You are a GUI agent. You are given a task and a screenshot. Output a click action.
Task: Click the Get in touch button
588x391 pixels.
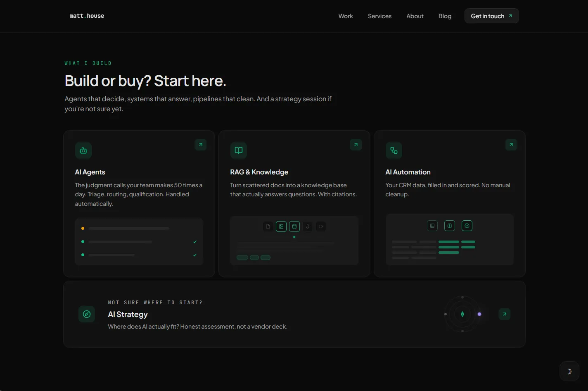[x=492, y=16]
